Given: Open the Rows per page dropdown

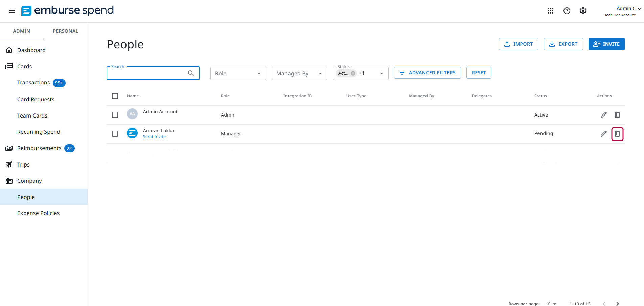Looking at the screenshot, I should 551,304.
